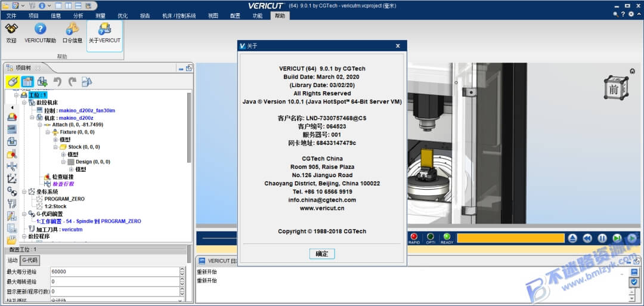
Task: Collapse the G-代码偏置 tree node
Action: 24,214
